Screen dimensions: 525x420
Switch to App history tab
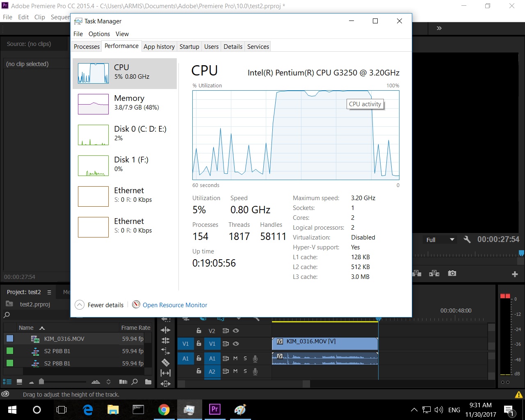(x=159, y=46)
